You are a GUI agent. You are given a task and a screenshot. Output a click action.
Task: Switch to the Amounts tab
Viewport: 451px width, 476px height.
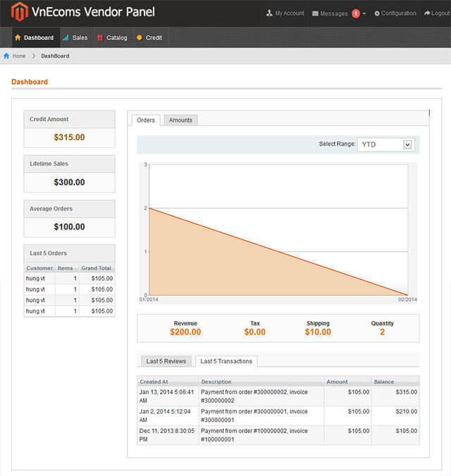coord(180,120)
